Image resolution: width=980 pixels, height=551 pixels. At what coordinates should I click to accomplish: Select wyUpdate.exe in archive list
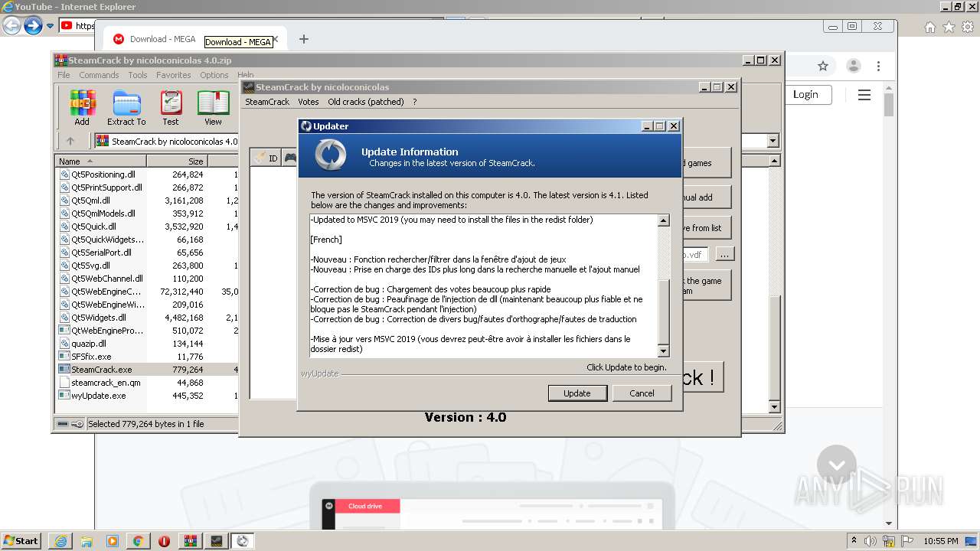pyautogui.click(x=148, y=396)
